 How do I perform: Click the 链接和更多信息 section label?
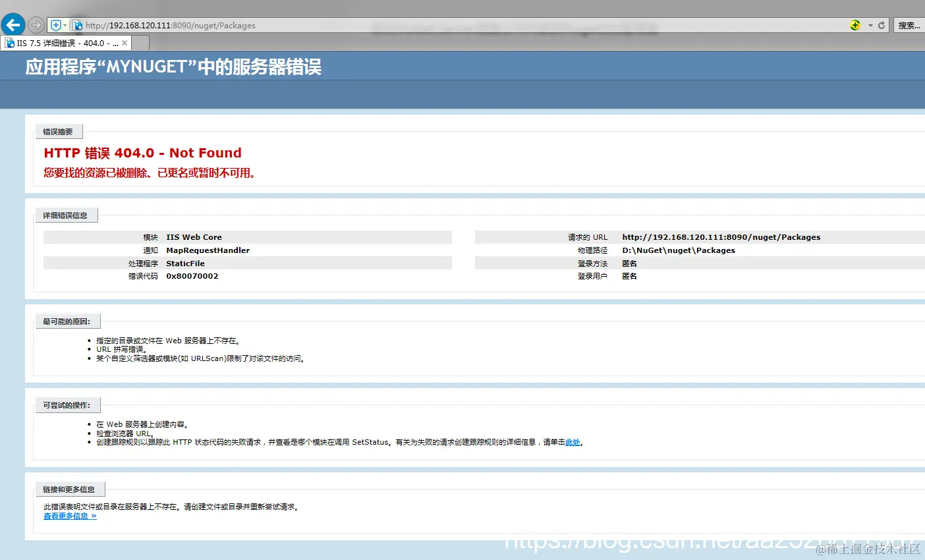69,490
